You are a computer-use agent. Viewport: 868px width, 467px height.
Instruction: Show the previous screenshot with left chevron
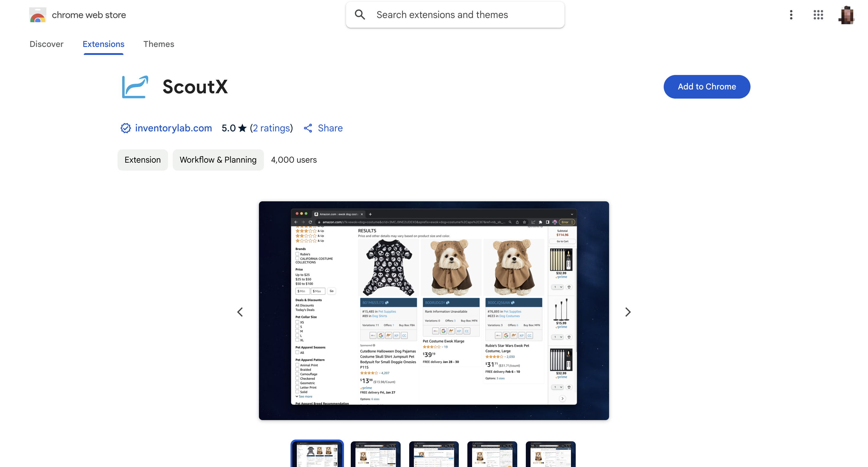click(240, 312)
